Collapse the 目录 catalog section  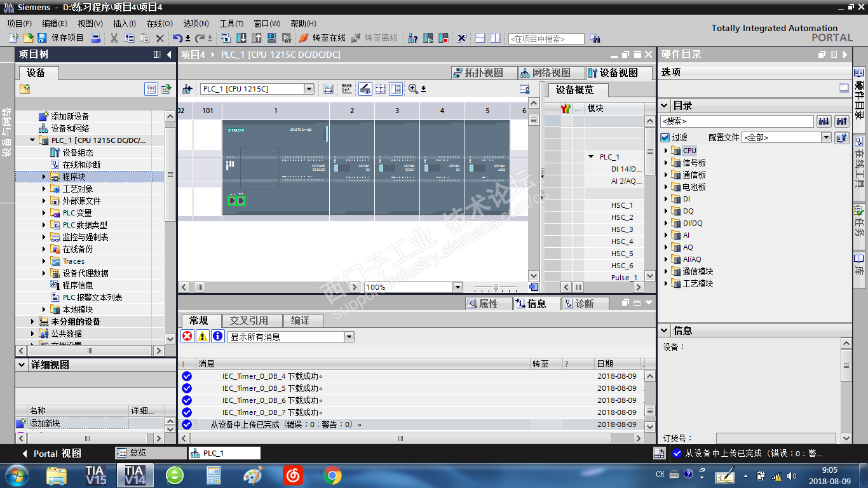click(665, 105)
